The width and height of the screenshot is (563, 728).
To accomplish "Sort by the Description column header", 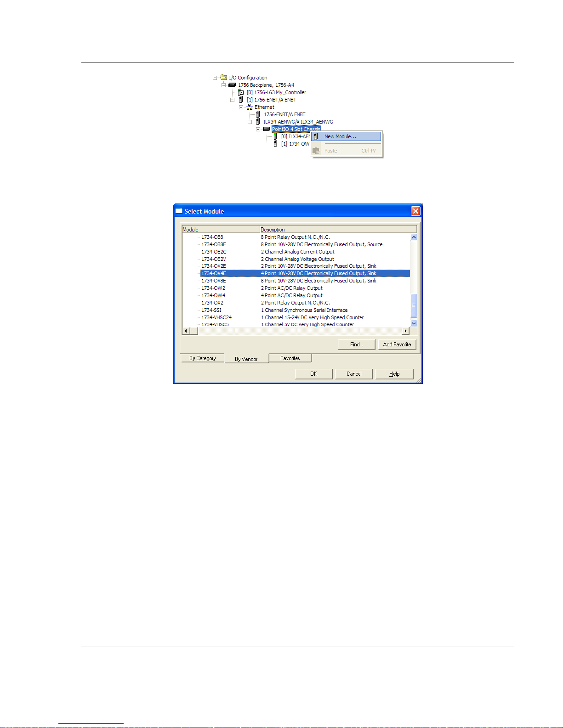I will click(x=338, y=230).
